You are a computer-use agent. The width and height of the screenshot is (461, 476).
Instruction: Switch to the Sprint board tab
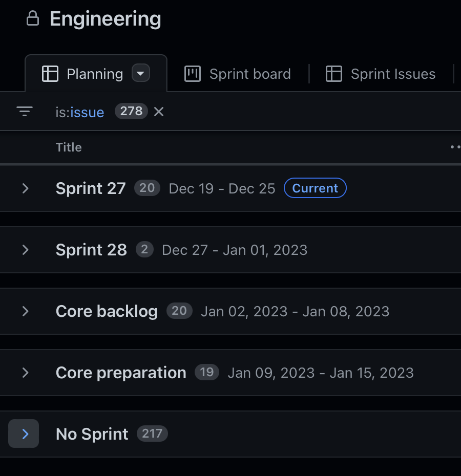249,74
